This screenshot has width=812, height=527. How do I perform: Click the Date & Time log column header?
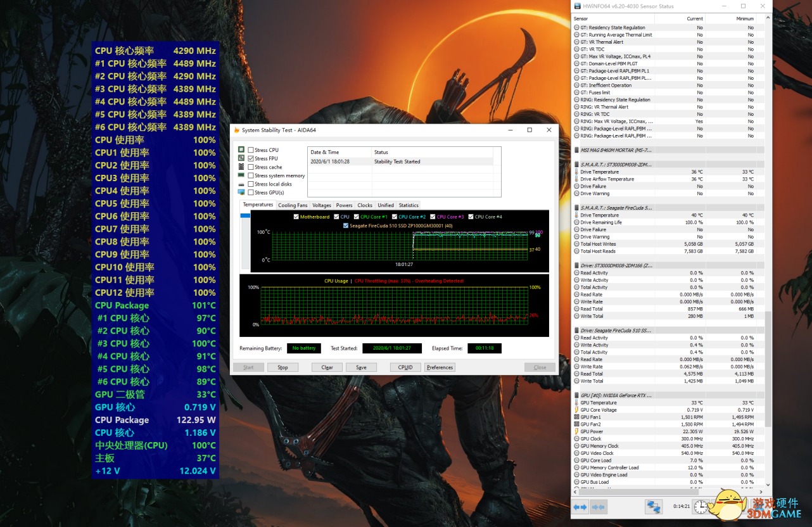pyautogui.click(x=339, y=152)
